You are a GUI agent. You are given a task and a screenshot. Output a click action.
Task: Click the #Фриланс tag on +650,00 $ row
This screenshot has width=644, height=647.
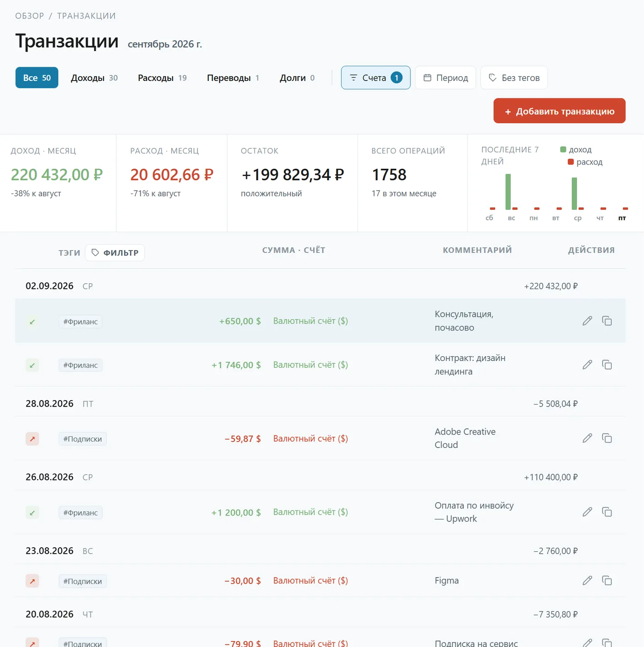tap(80, 321)
